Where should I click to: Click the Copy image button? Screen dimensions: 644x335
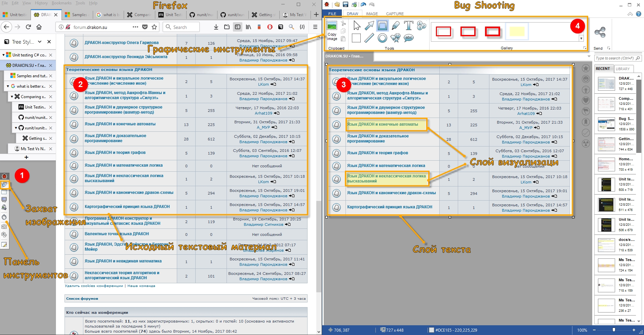pyautogui.click(x=332, y=30)
